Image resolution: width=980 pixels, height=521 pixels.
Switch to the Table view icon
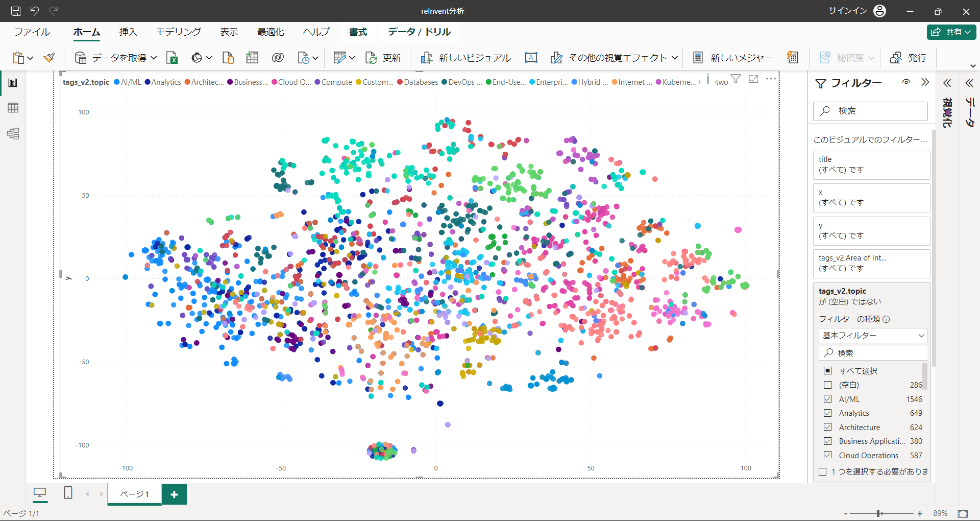click(13, 108)
